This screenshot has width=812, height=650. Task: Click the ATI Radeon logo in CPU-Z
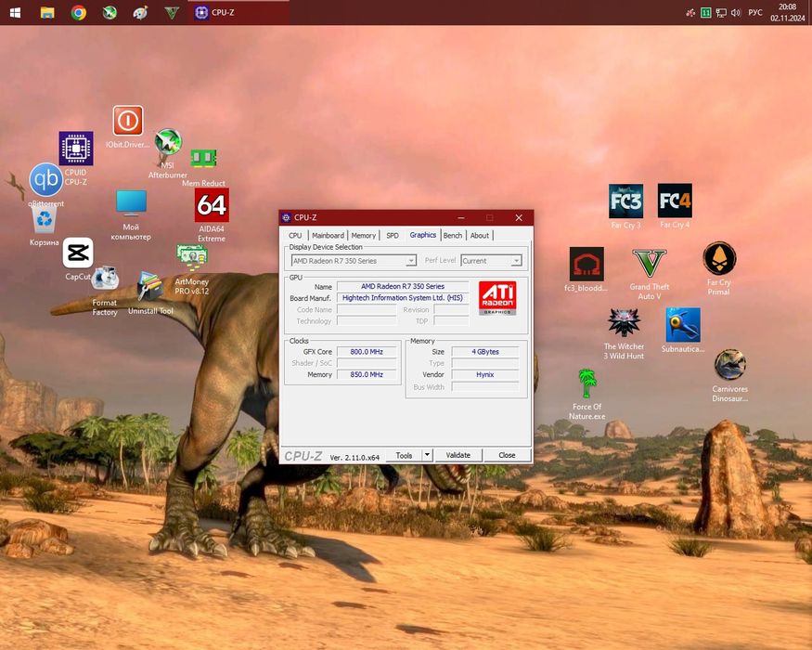(497, 298)
